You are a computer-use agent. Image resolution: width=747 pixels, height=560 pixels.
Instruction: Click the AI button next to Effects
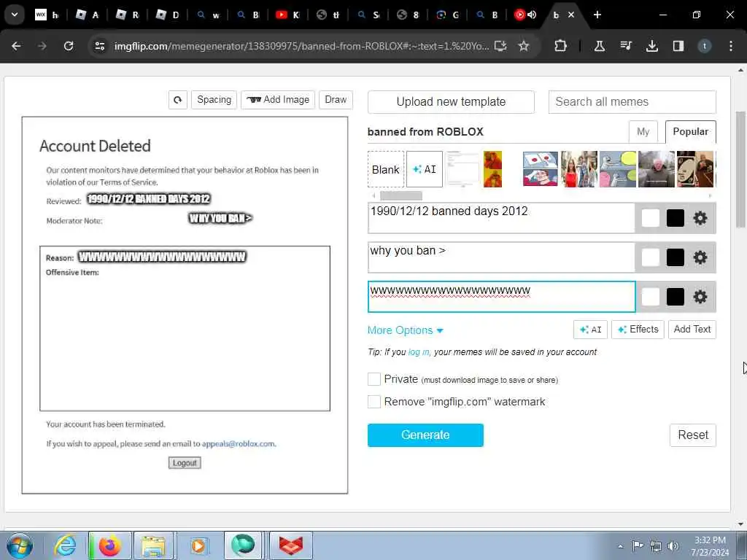click(x=590, y=329)
